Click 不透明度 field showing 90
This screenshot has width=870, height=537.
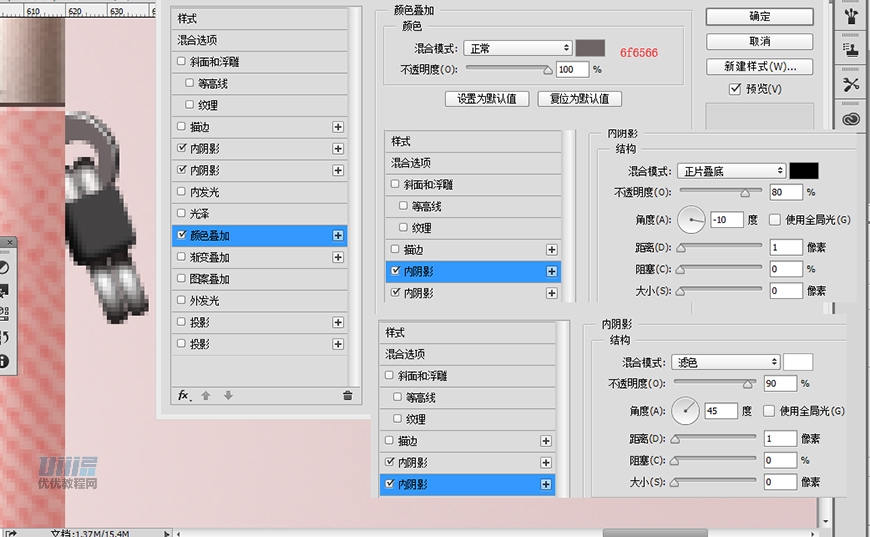780,383
